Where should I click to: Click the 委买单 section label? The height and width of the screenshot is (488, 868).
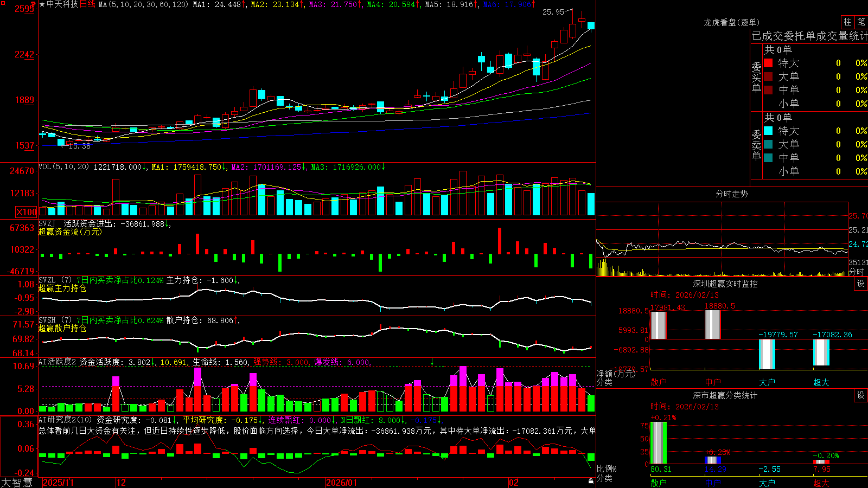(x=756, y=78)
